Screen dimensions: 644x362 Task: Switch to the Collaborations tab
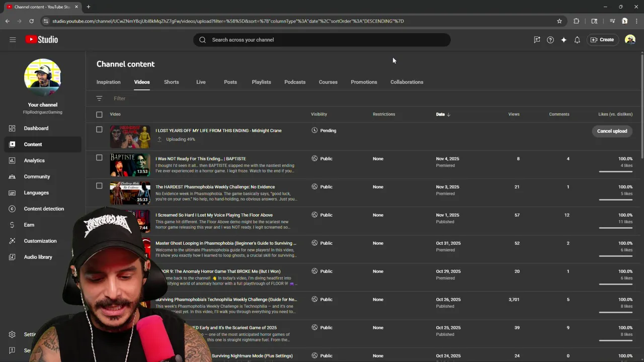407,82
